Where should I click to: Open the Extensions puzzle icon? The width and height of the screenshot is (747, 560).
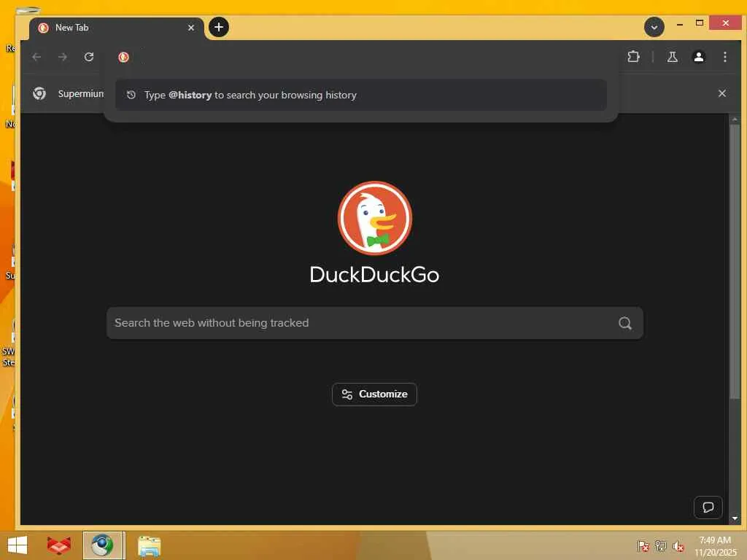633,57
